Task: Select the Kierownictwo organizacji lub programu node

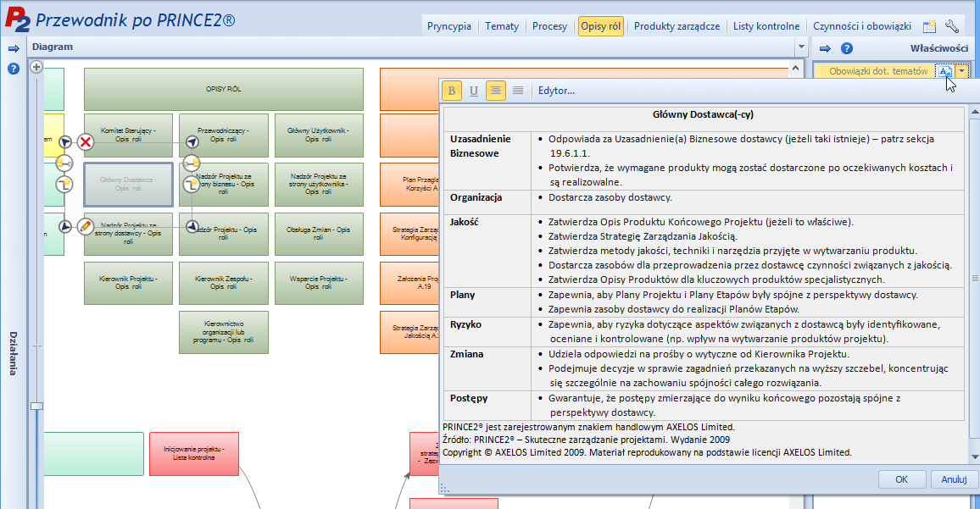Action: coord(224,332)
